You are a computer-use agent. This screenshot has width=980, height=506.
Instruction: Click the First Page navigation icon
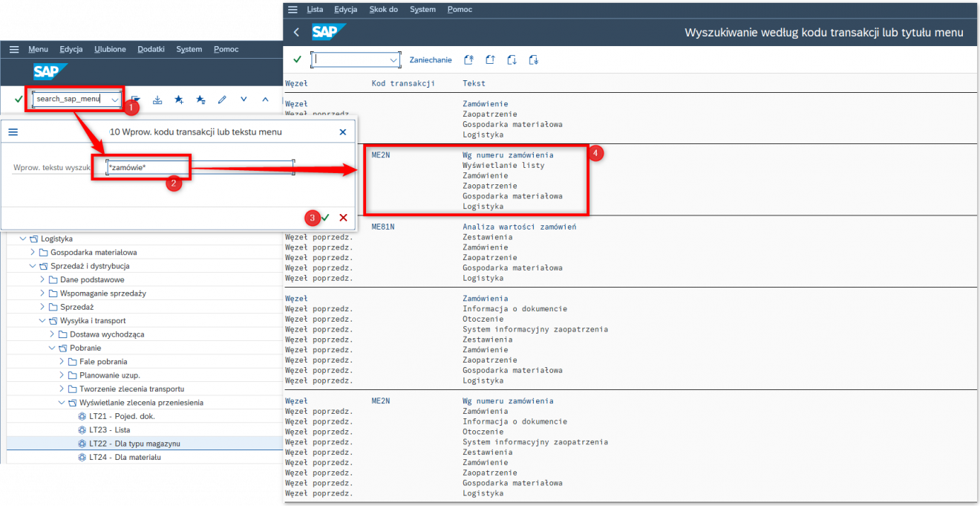[468, 59]
